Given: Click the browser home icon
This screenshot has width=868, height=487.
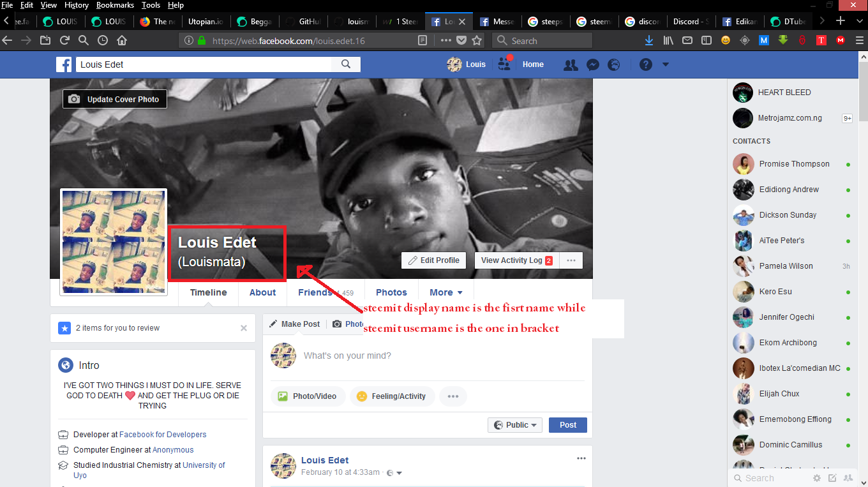Looking at the screenshot, I should point(122,40).
